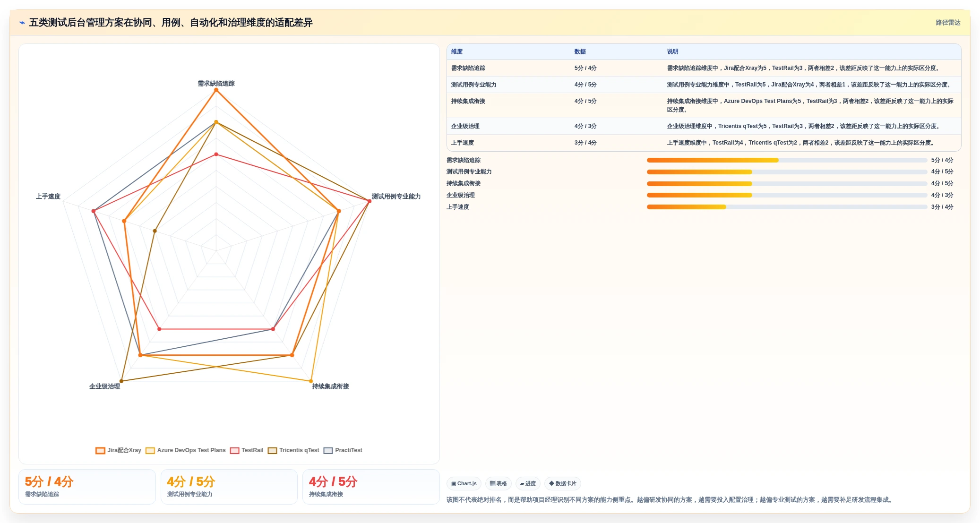Click the 上手速度 radar axis label

coord(48,197)
